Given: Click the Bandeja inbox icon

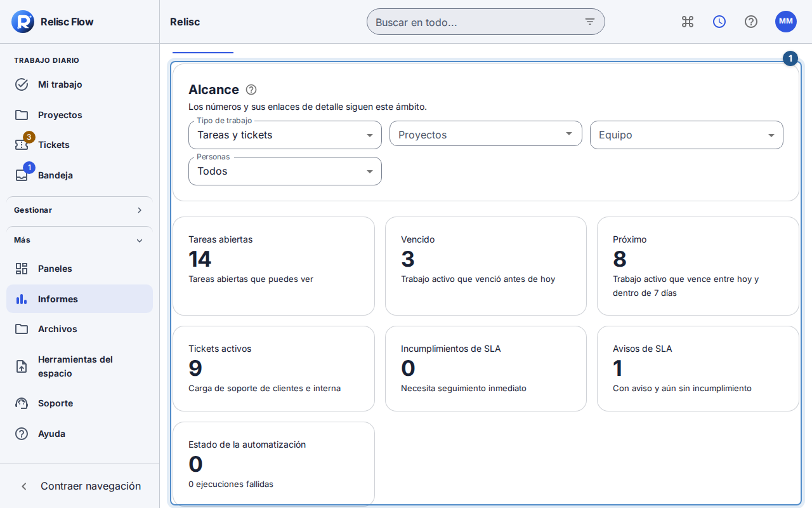Looking at the screenshot, I should pos(22,175).
